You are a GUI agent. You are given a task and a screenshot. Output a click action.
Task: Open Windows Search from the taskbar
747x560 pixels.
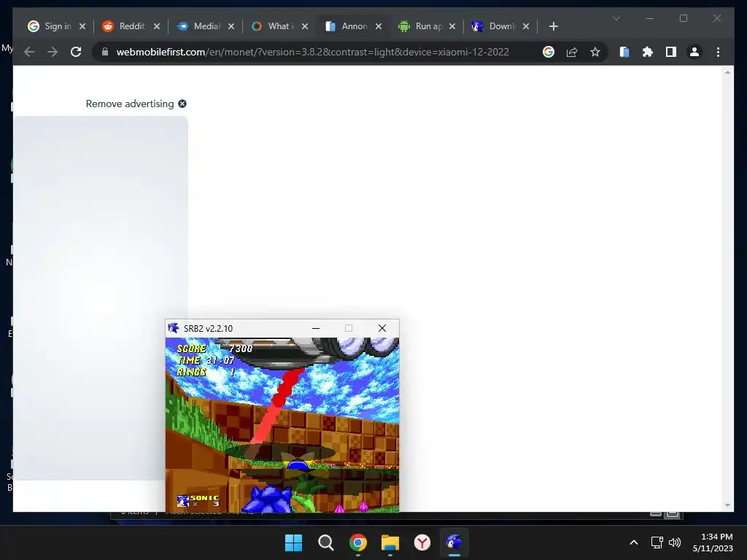click(326, 542)
